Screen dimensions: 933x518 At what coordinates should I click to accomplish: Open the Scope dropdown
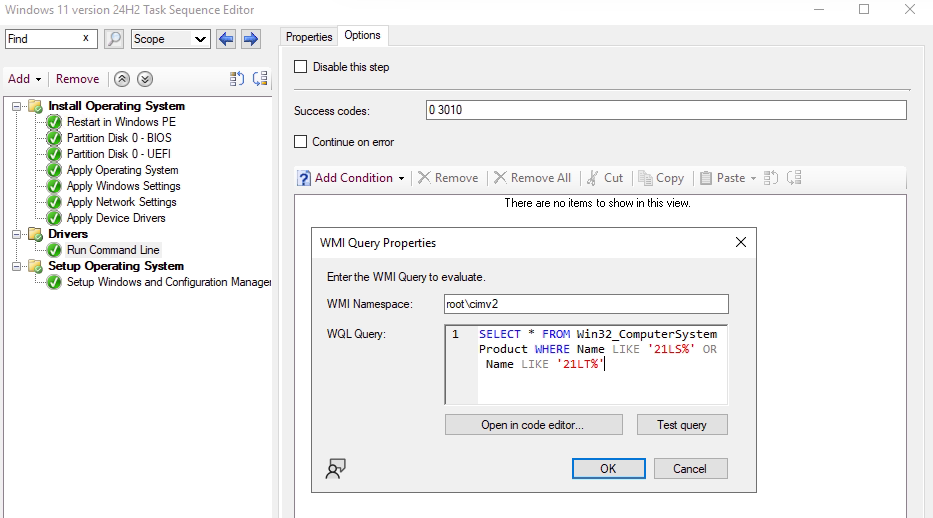coord(171,39)
